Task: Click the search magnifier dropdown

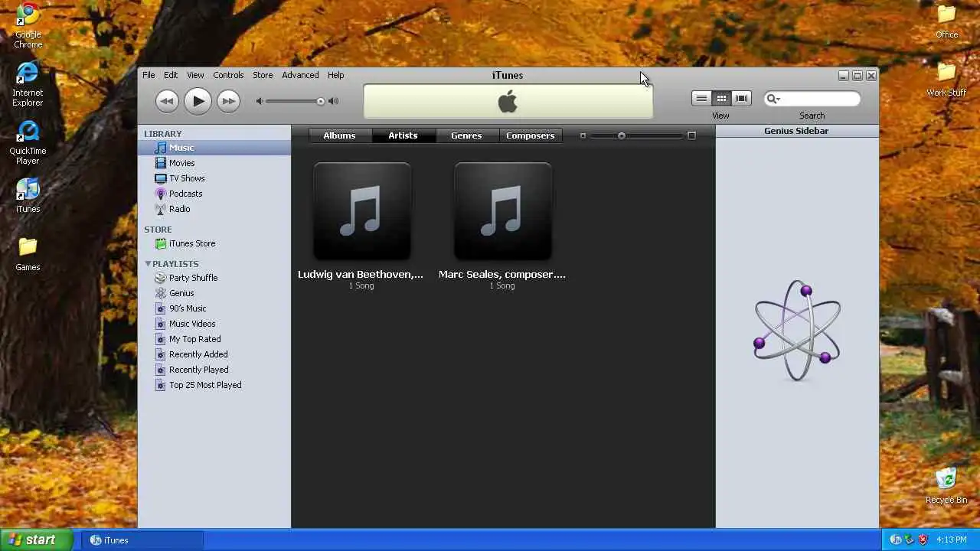Action: (773, 99)
